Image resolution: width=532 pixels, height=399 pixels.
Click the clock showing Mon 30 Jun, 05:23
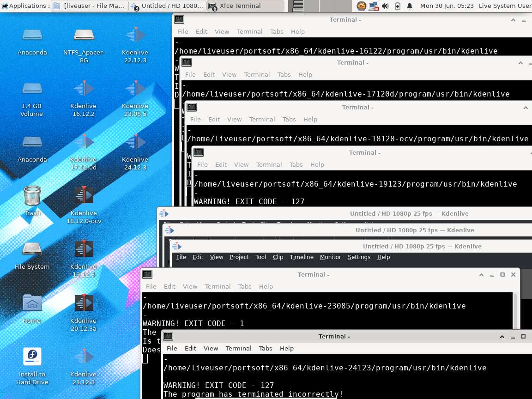(x=447, y=6)
